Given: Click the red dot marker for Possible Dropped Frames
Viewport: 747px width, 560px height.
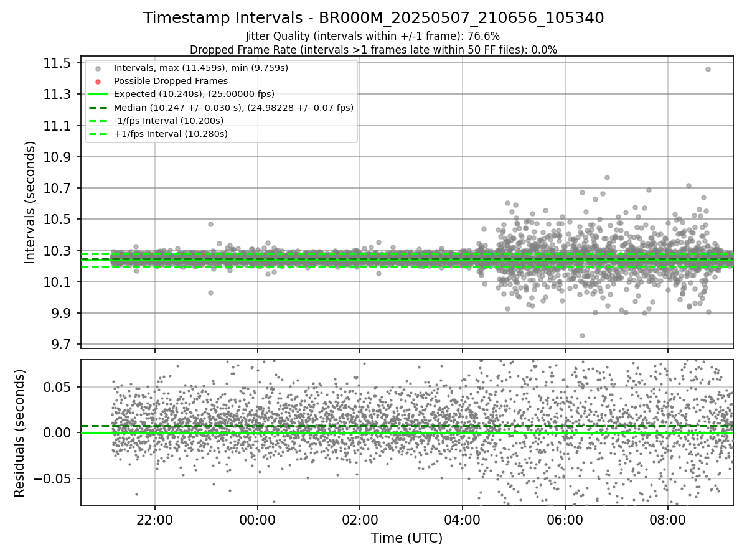Looking at the screenshot, I should (x=97, y=81).
